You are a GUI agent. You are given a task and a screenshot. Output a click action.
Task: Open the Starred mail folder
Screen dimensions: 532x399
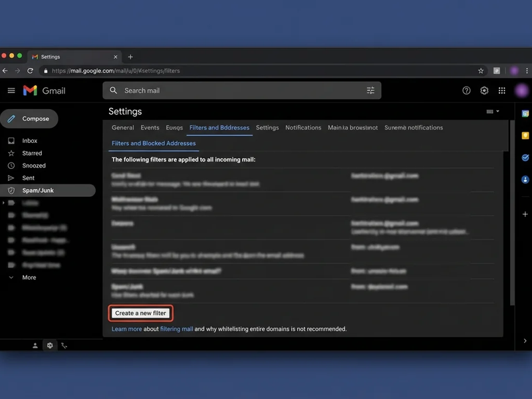32,153
